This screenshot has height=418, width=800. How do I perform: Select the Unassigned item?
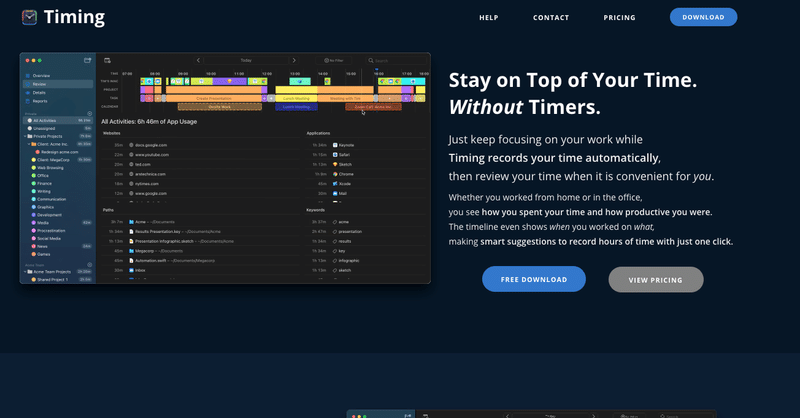[58, 129]
